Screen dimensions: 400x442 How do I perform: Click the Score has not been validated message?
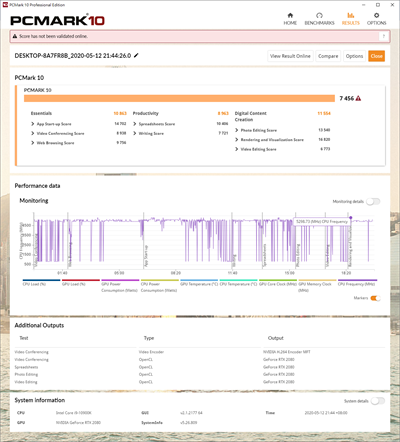(x=53, y=36)
